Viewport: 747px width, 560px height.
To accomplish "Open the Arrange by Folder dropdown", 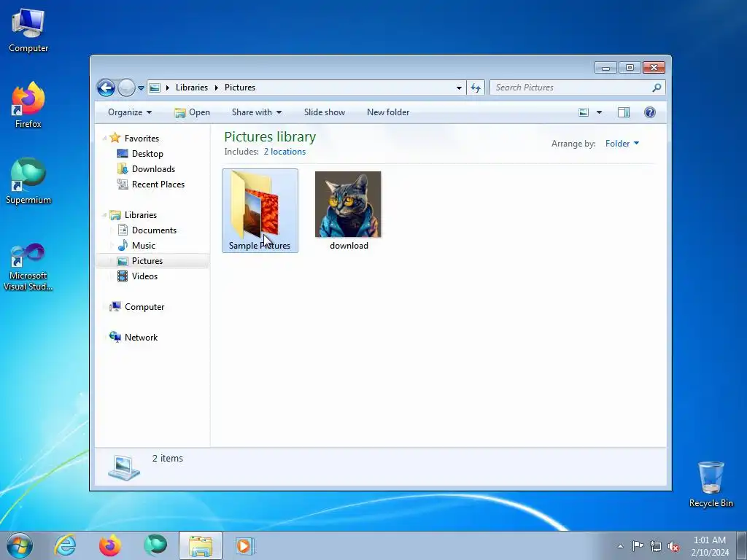I will pos(622,144).
